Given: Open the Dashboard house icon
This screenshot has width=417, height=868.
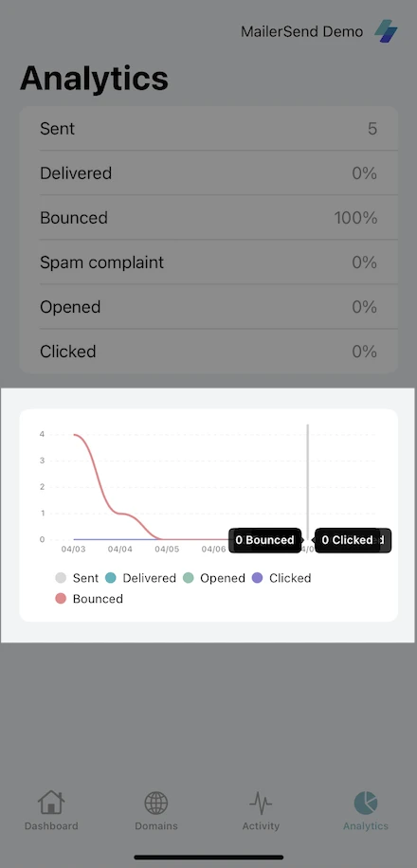Looking at the screenshot, I should pyautogui.click(x=51, y=802).
